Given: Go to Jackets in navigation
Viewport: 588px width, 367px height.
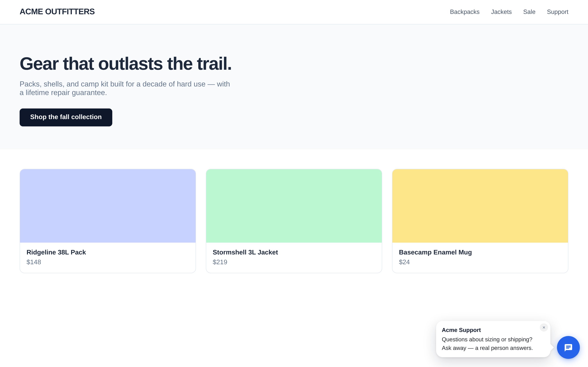Looking at the screenshot, I should click(x=501, y=12).
